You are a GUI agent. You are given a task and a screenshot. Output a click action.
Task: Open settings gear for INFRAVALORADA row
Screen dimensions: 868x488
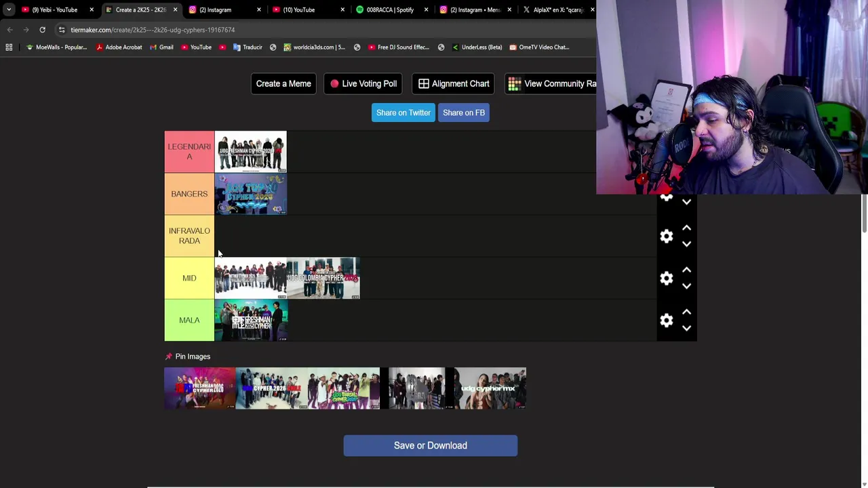click(667, 236)
